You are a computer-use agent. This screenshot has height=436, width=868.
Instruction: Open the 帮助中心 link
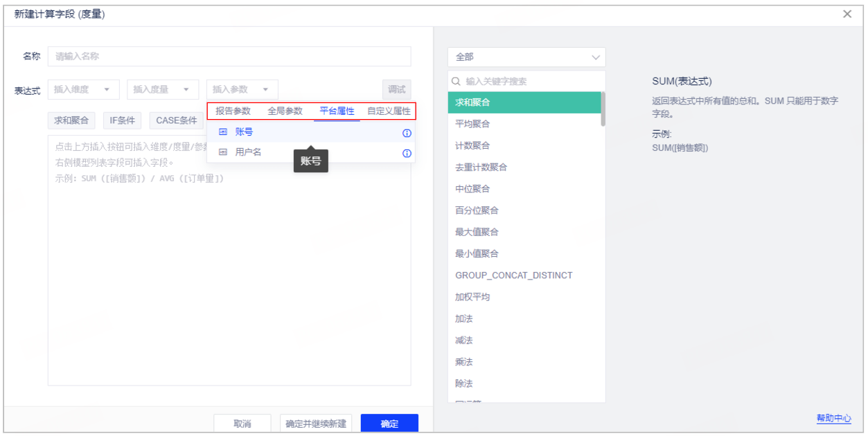pos(833,419)
